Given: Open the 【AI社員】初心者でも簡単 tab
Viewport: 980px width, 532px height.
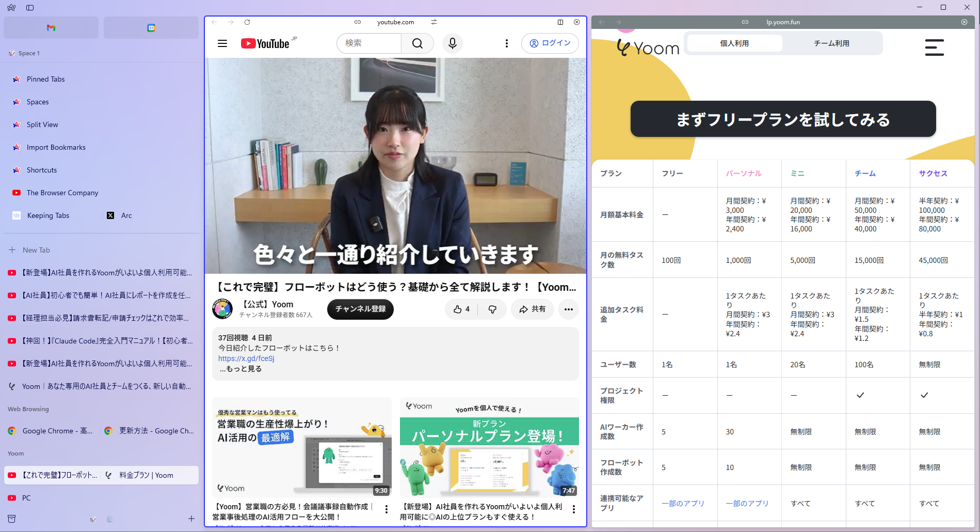Looking at the screenshot, I should click(x=102, y=295).
